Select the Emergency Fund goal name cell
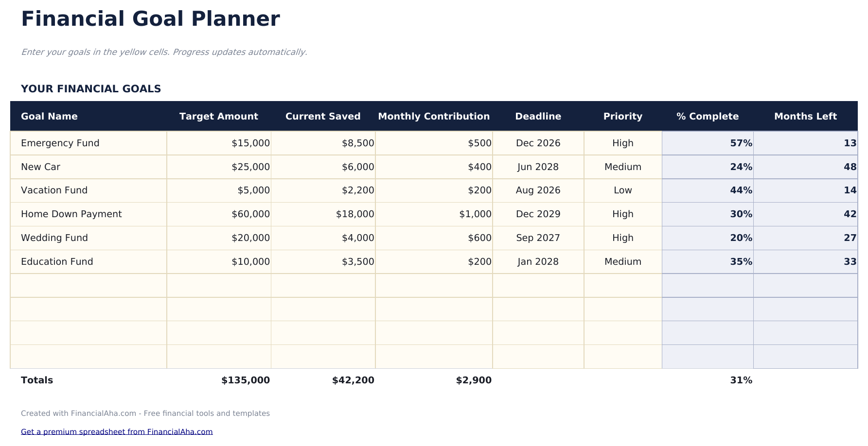The height and width of the screenshot is (446, 868). tap(60, 143)
